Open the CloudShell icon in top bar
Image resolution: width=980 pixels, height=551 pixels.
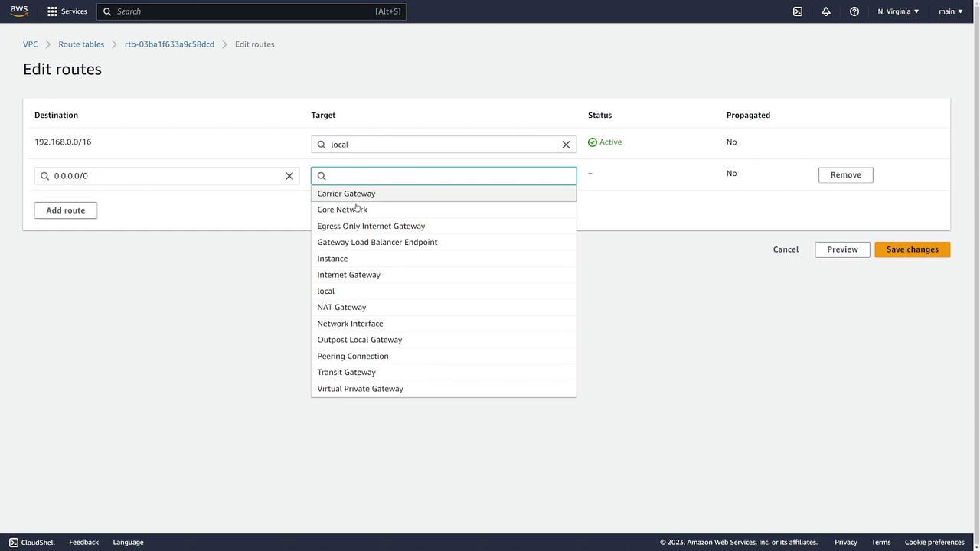coord(797,11)
